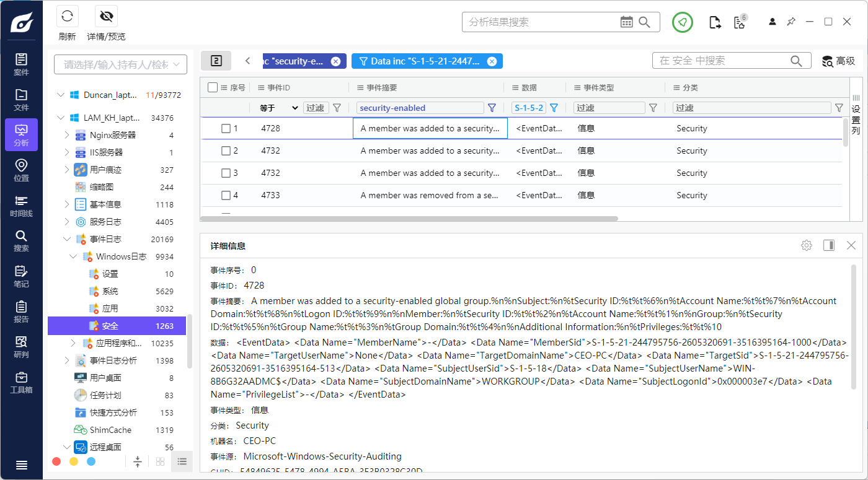Click filter funnel in 事件摘要 column
The width and height of the screenshot is (868, 480).
(492, 108)
